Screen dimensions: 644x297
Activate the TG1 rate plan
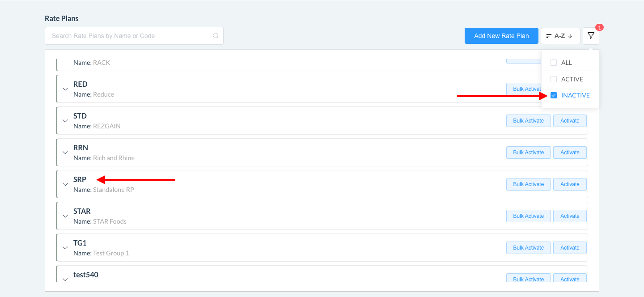click(570, 248)
